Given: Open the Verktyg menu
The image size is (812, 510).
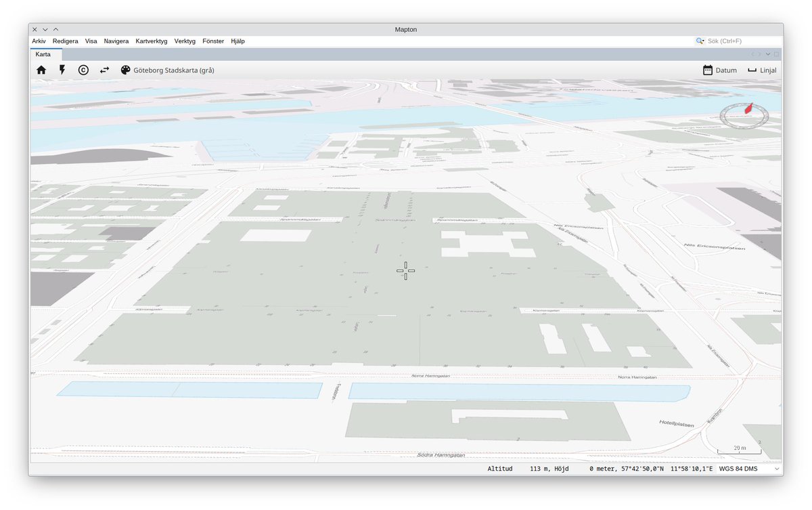Looking at the screenshot, I should [x=185, y=41].
